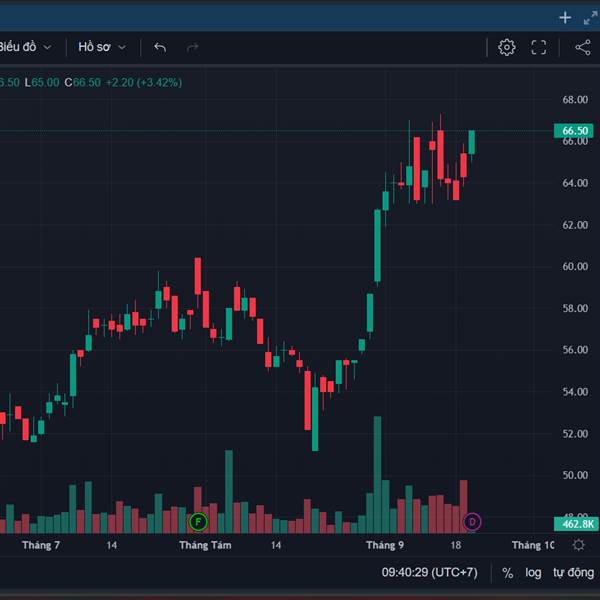
Task: Click the +2.20 (+3.42%) change value
Action: click(143, 83)
